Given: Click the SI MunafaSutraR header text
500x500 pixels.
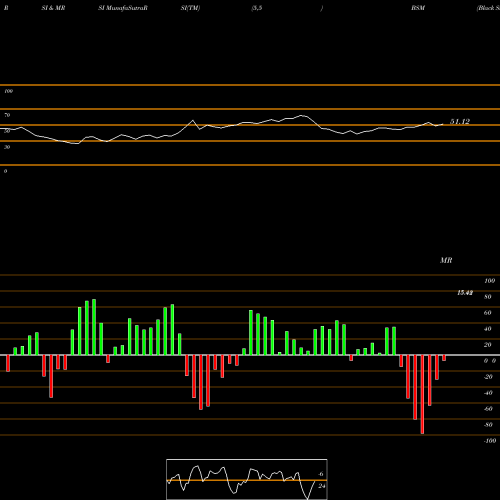Looking at the screenshot, I should [x=123, y=8].
